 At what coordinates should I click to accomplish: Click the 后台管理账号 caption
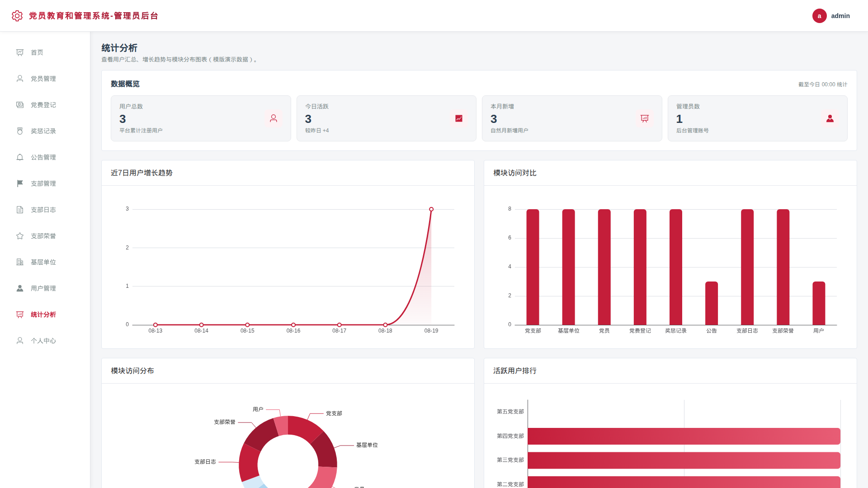[x=693, y=131]
